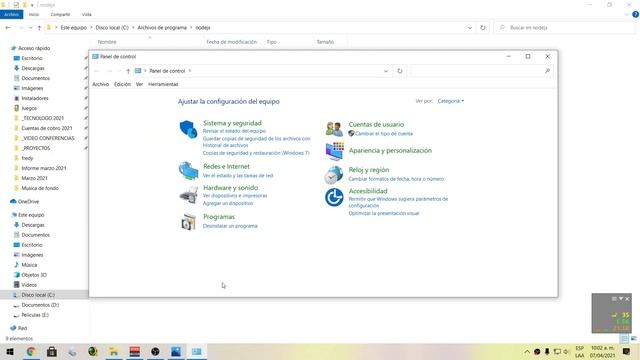The image size is (640, 360).
Task: Open the Photos app taskbar icon
Action: click(176, 351)
